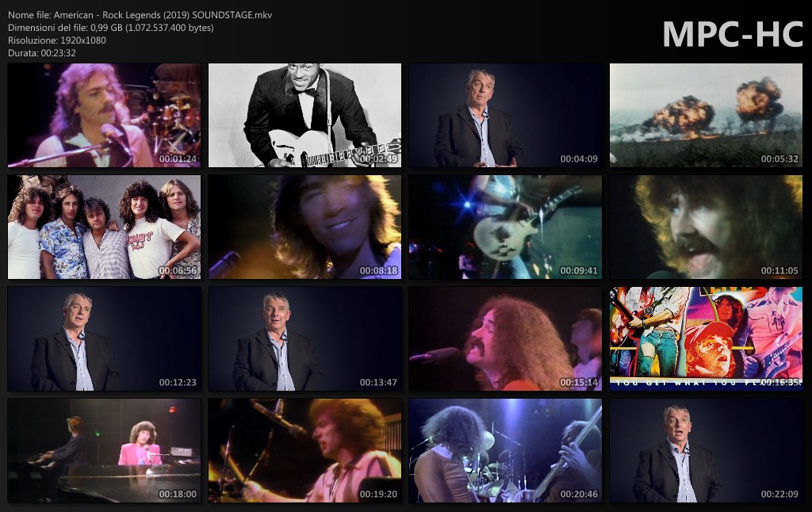Click the Risoluzione 1920x1080 text
The width and height of the screenshot is (812, 512).
(57, 40)
